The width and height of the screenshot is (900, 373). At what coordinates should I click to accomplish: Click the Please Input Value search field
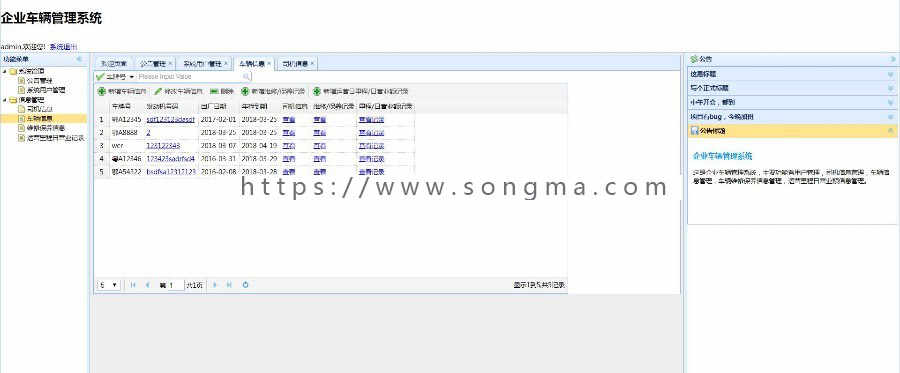pos(188,76)
